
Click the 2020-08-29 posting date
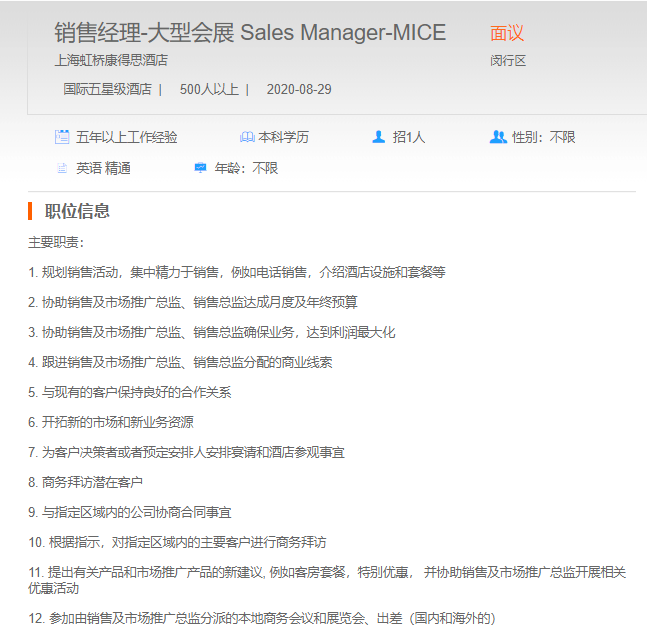click(x=299, y=89)
